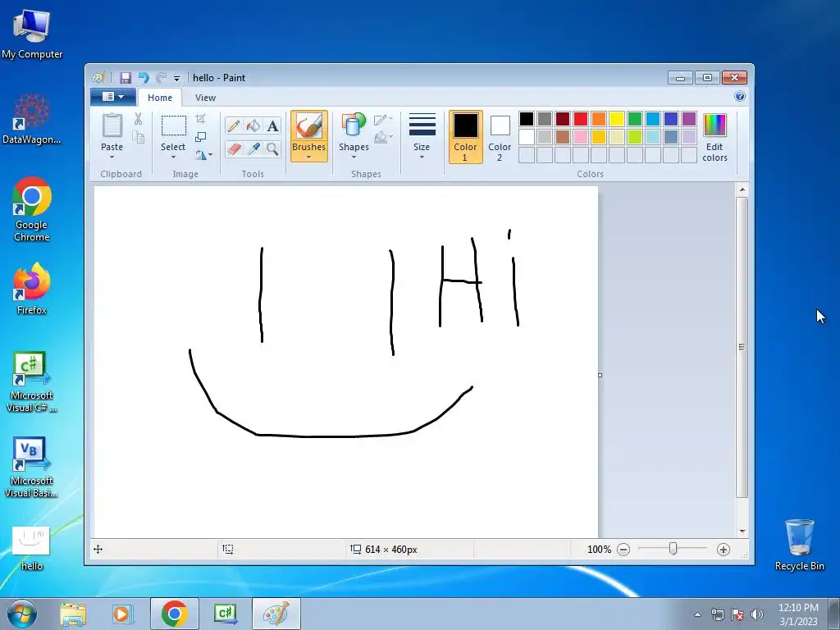The width and height of the screenshot is (840, 630).
Task: Pick the orange color swatch
Action: (x=598, y=119)
